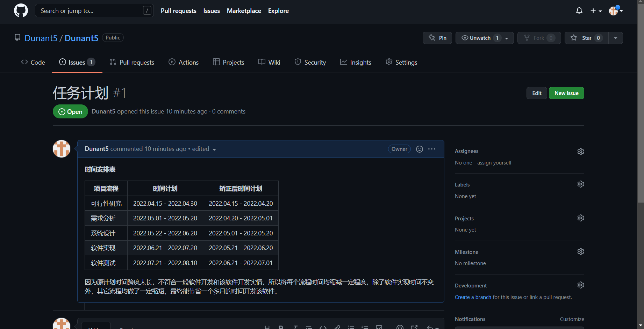Customize notifications via the Customize link
The width and height of the screenshot is (644, 329).
[x=572, y=319]
